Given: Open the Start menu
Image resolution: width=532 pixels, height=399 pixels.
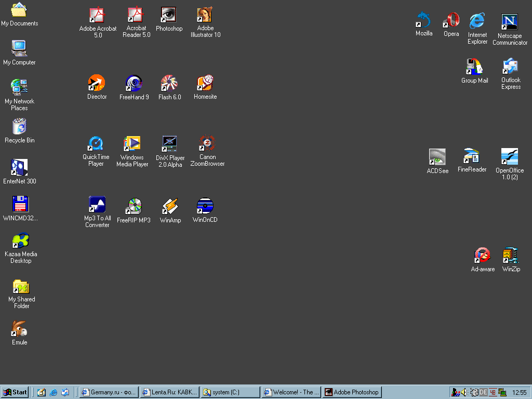Looking at the screenshot, I should click(x=15, y=392).
